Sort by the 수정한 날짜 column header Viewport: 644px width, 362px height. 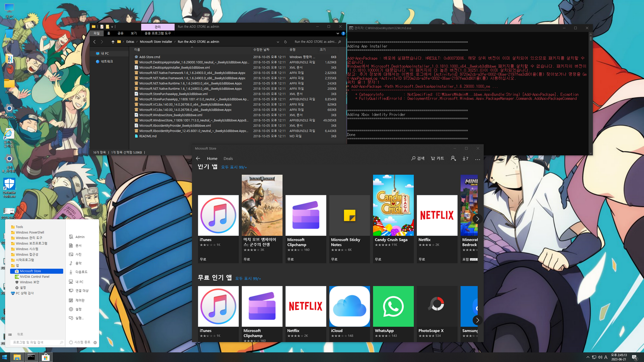click(261, 50)
